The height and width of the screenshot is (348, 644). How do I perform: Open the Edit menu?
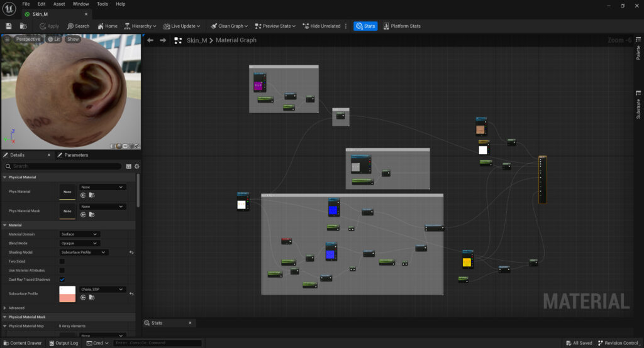[x=42, y=4]
